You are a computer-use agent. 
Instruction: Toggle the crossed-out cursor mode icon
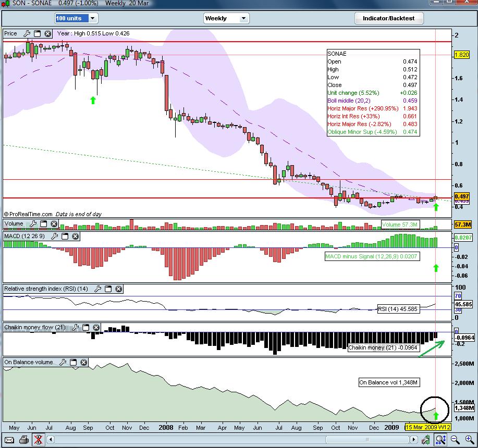coord(38,440)
